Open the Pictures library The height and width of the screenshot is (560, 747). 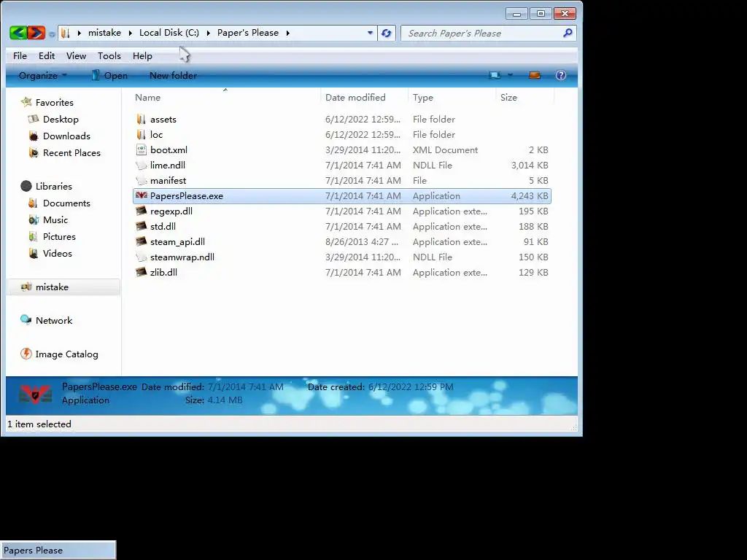[59, 236]
